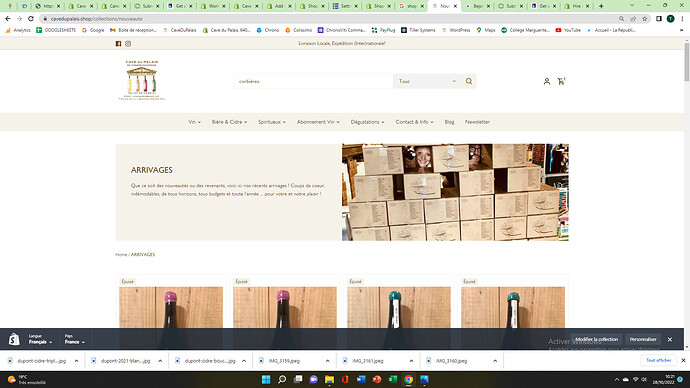Open the shopping cart icon
This screenshot has width=690, height=388.
pos(561,81)
